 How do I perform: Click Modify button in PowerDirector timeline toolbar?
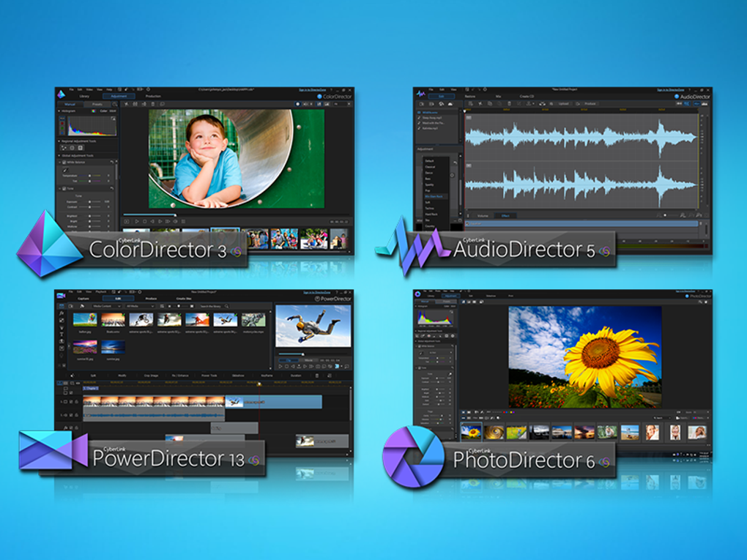coord(122,376)
